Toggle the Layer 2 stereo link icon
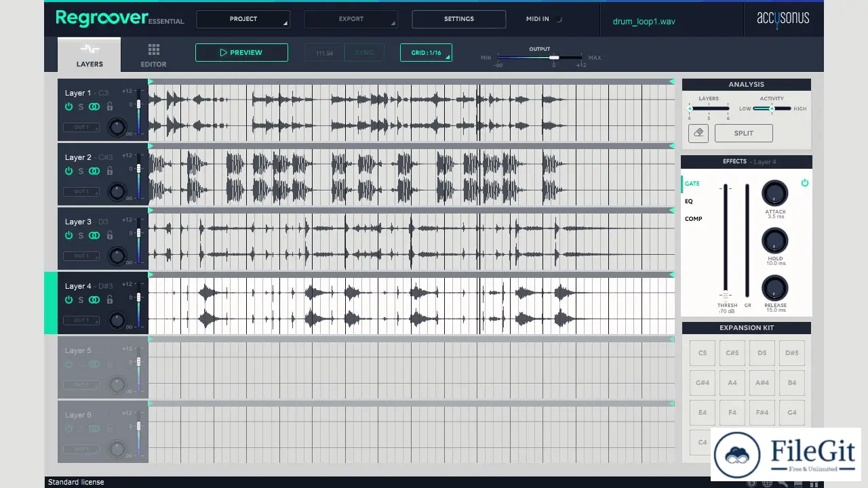868x488 pixels. click(x=94, y=171)
